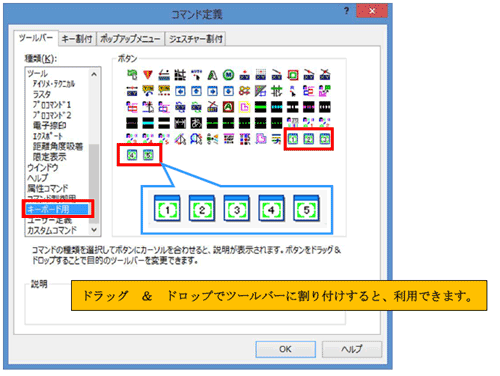The image size is (500, 376).
Task: Click the blue window down-arrow icon
Action: point(228,91)
